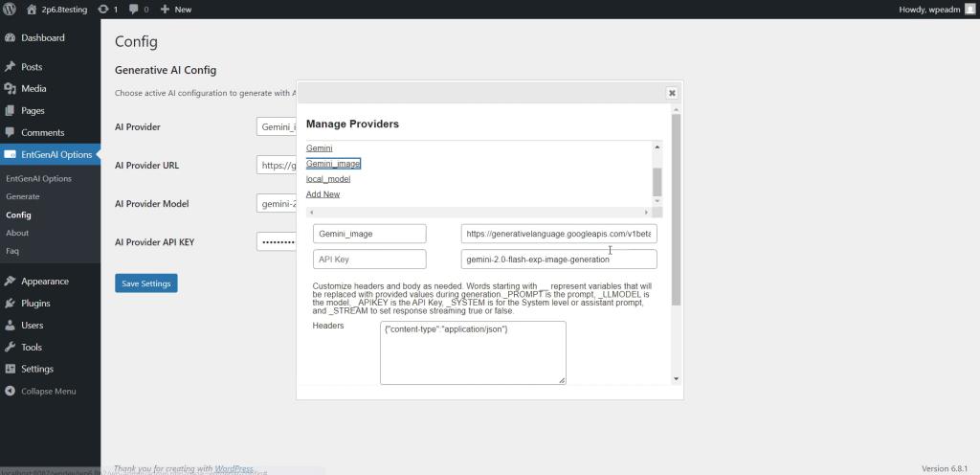Click the Settings sliders icon
Screen dimensions: 980x475
(x=10, y=369)
